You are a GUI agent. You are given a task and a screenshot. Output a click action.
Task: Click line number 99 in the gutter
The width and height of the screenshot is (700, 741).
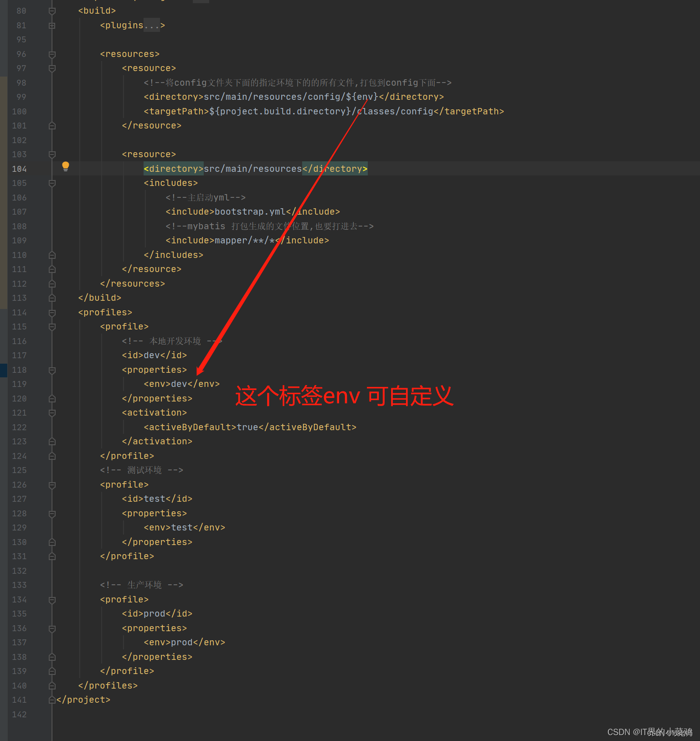click(21, 97)
